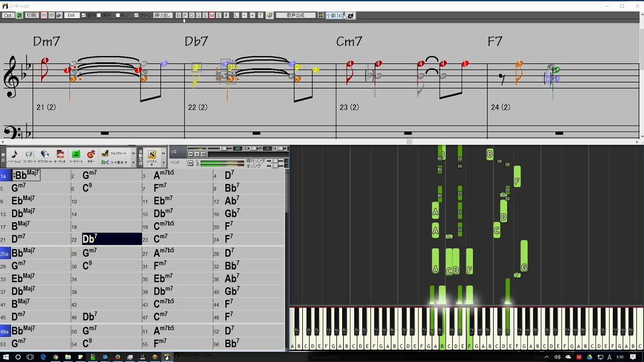This screenshot has width=644, height=362.
Task: Click the 繰り返し (repeat) button
Action: click(x=163, y=16)
